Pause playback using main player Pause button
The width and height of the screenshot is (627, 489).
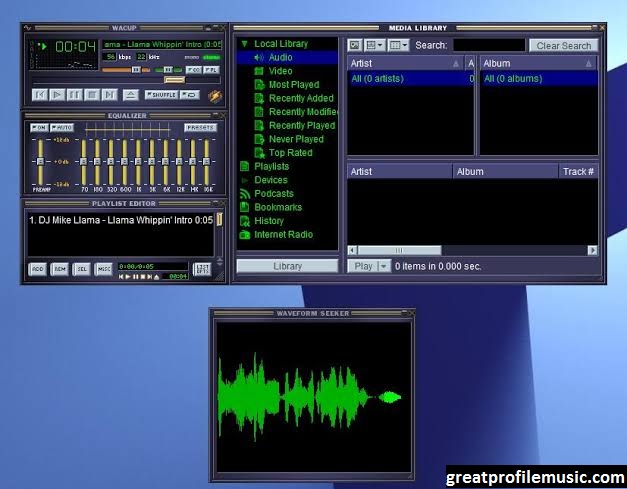click(x=74, y=95)
